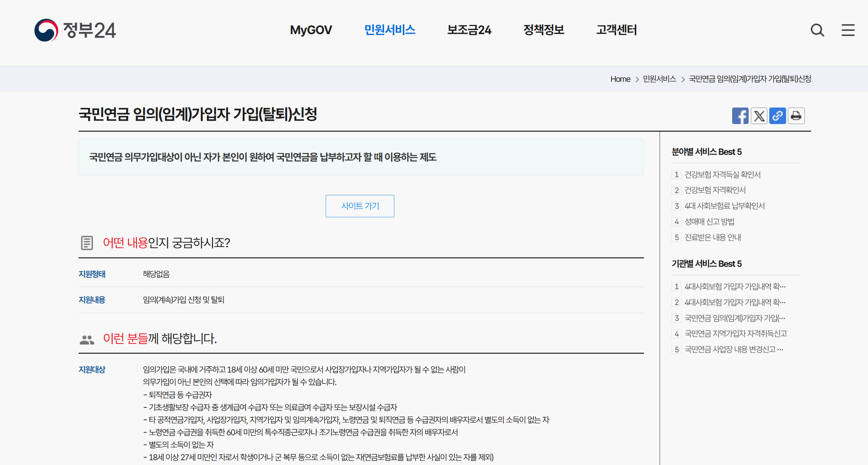Open the 정책정보 menu
This screenshot has width=868, height=465.
point(543,30)
